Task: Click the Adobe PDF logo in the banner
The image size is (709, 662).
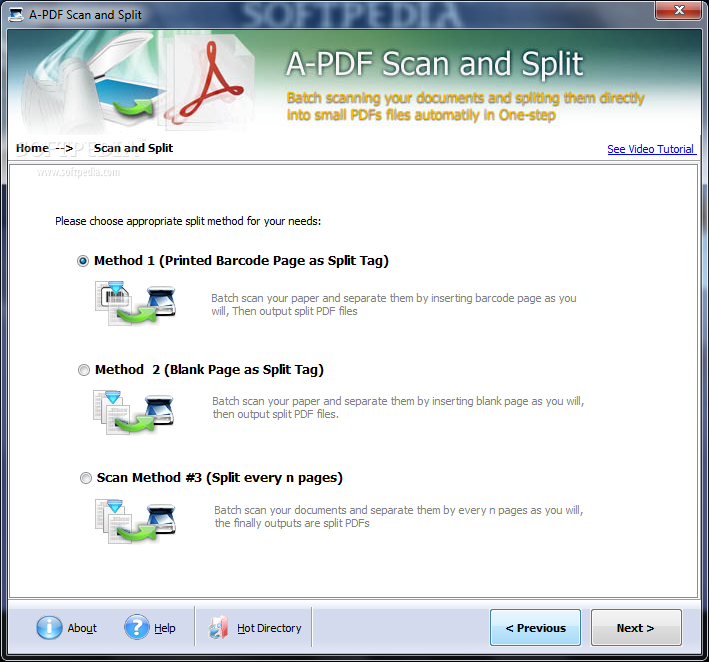Action: pos(212,81)
